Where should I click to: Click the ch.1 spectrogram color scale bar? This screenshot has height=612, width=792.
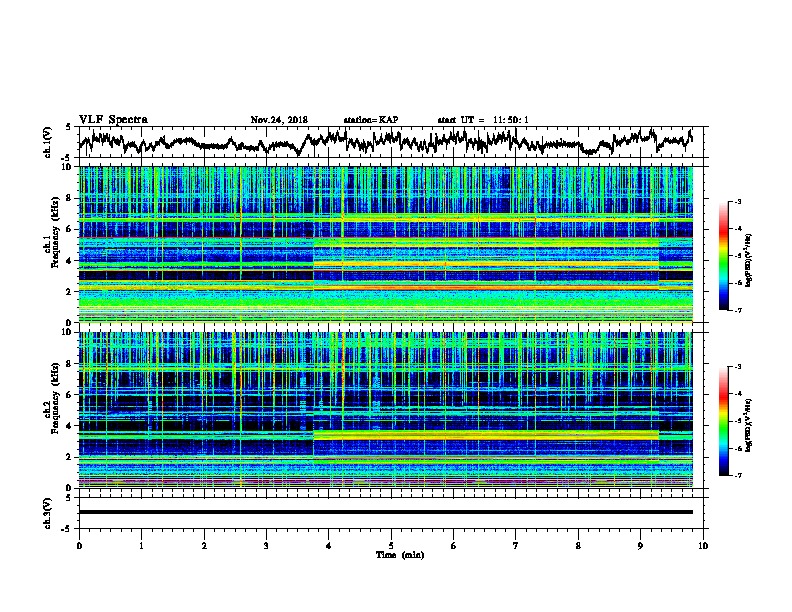[x=724, y=256]
